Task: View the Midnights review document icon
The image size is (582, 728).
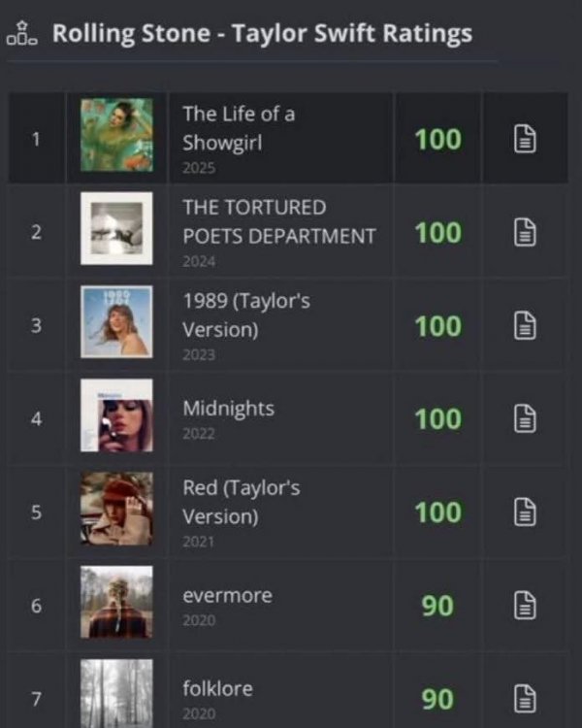Action: 524,419
